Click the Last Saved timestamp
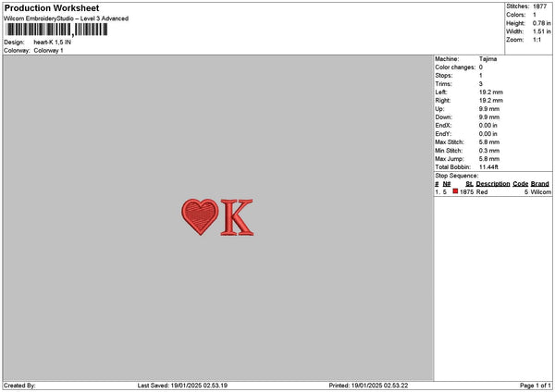The width and height of the screenshot is (555, 392). [x=182, y=386]
